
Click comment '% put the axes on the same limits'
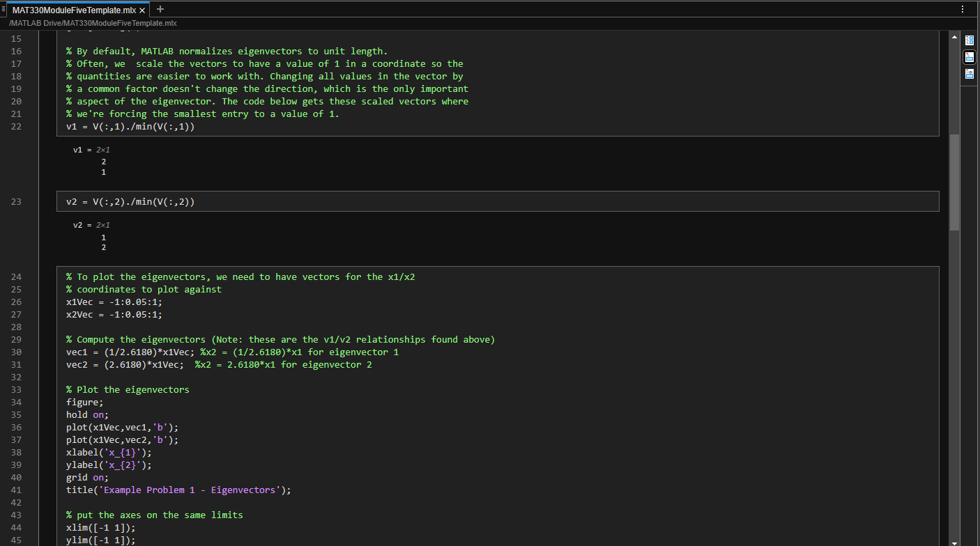pyautogui.click(x=155, y=515)
